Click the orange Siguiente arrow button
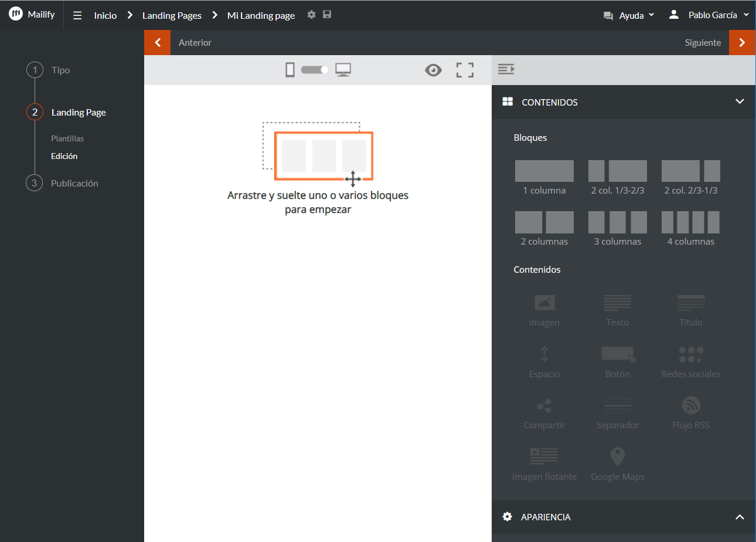This screenshot has height=542, width=756. 743,42
